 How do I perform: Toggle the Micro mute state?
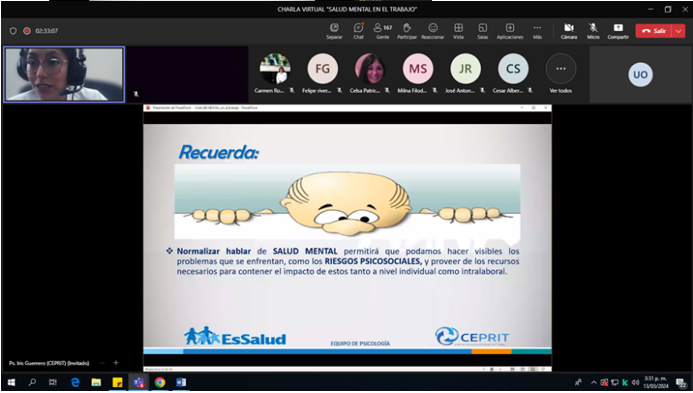(x=593, y=31)
